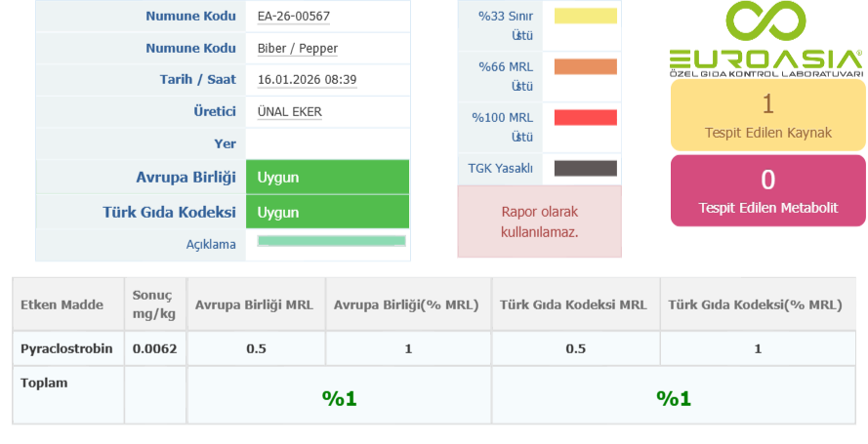Click the Sonuç mg/kg column header
This screenshot has width=868, height=444.
pyautogui.click(x=151, y=304)
